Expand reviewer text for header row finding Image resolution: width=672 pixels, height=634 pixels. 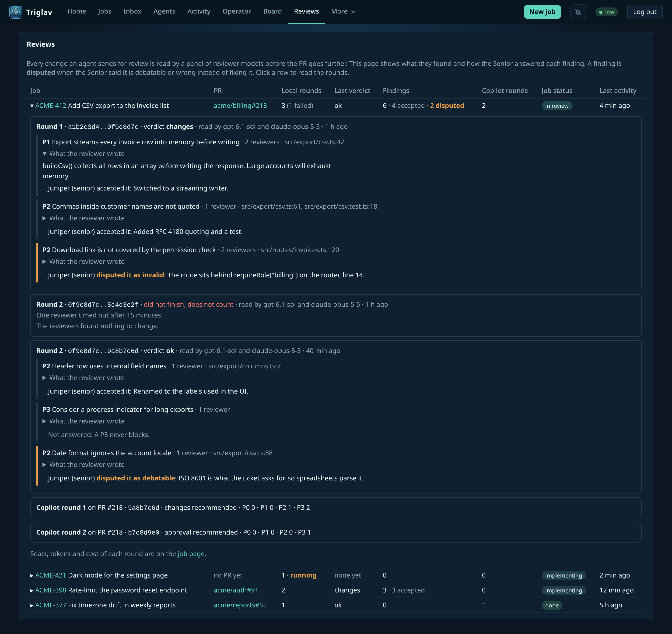pos(84,378)
